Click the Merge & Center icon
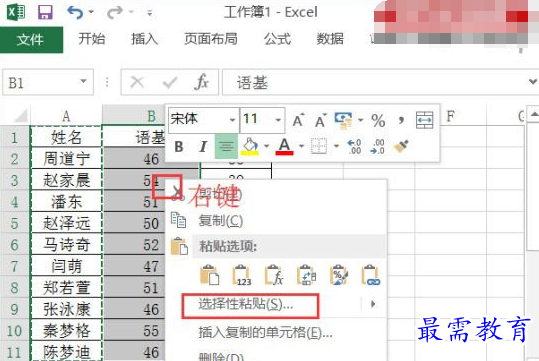This screenshot has width=539, height=361. pyautogui.click(x=425, y=120)
